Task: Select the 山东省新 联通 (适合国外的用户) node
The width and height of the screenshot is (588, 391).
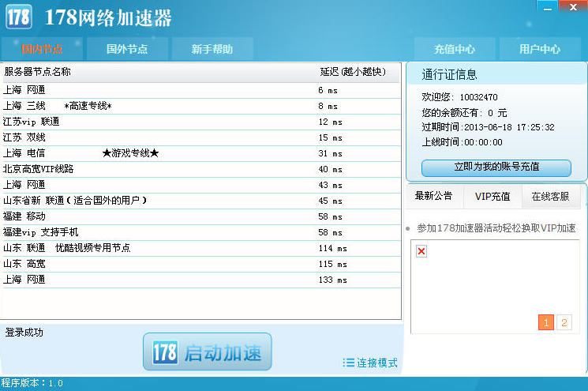Action: [x=202, y=201]
